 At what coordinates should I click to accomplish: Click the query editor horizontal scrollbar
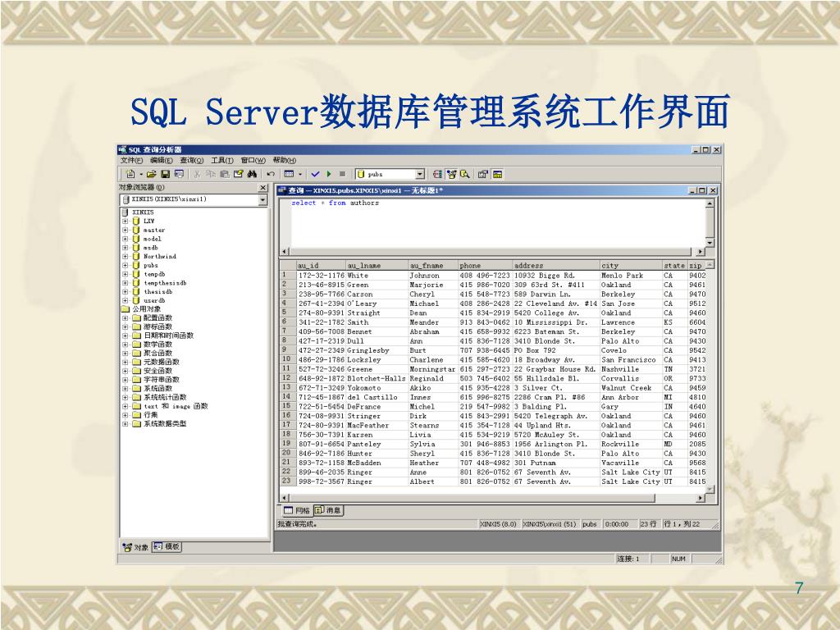491,251
